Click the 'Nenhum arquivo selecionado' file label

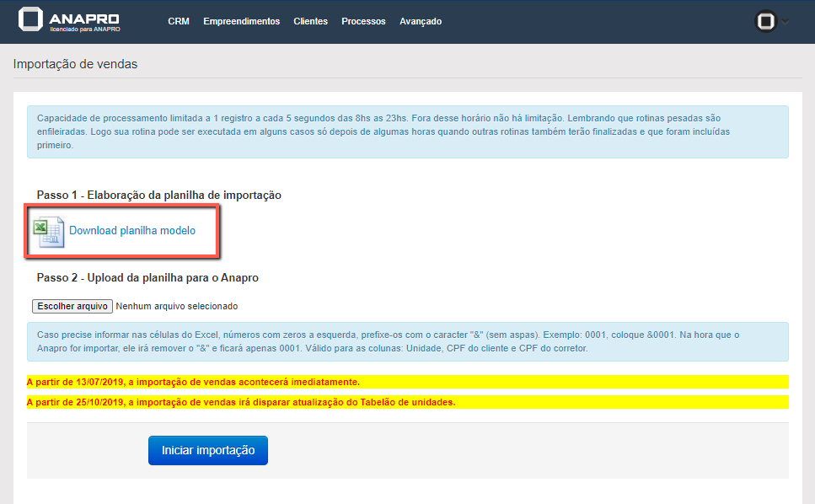coord(177,306)
